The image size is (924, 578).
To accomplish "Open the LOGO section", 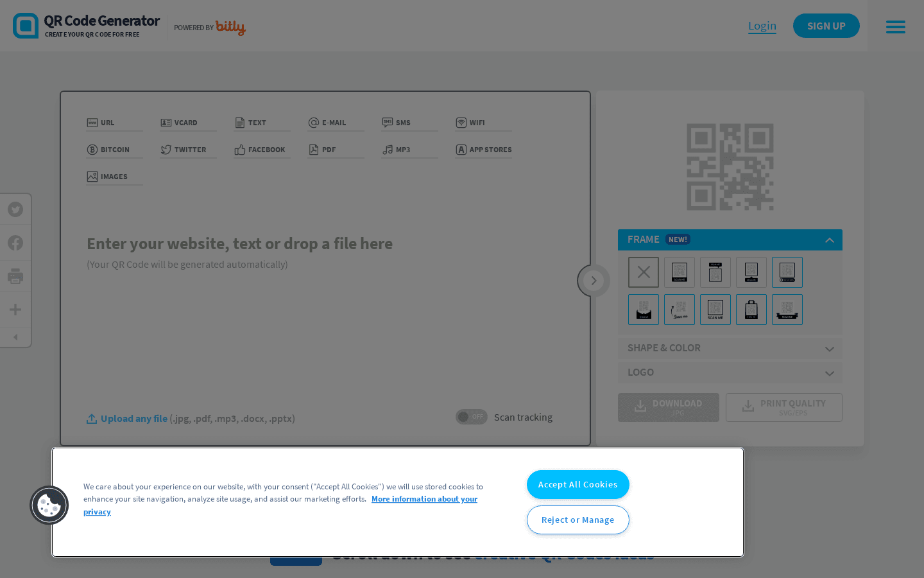I will 730,372.
